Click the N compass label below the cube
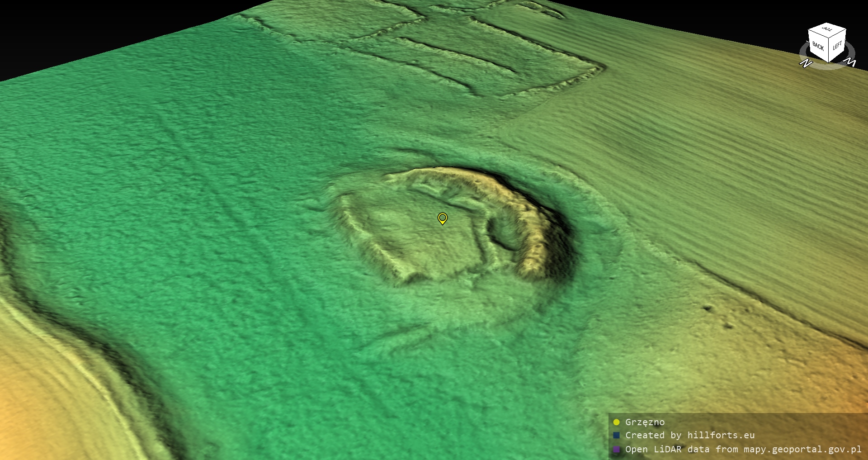The width and height of the screenshot is (868, 460). point(805,63)
